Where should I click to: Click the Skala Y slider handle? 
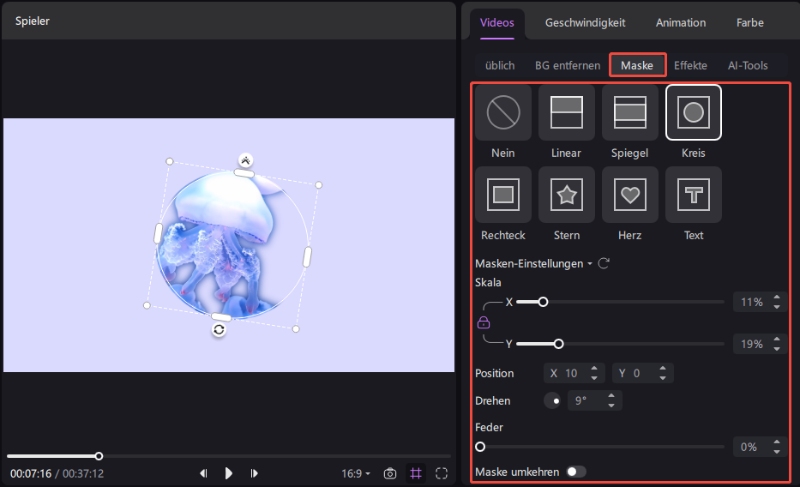[559, 344]
